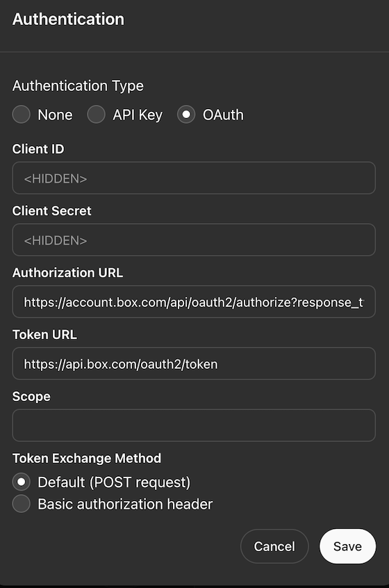Viewport: 389px width, 588px height.
Task: Click the Authentication Type heading
Action: point(78,86)
